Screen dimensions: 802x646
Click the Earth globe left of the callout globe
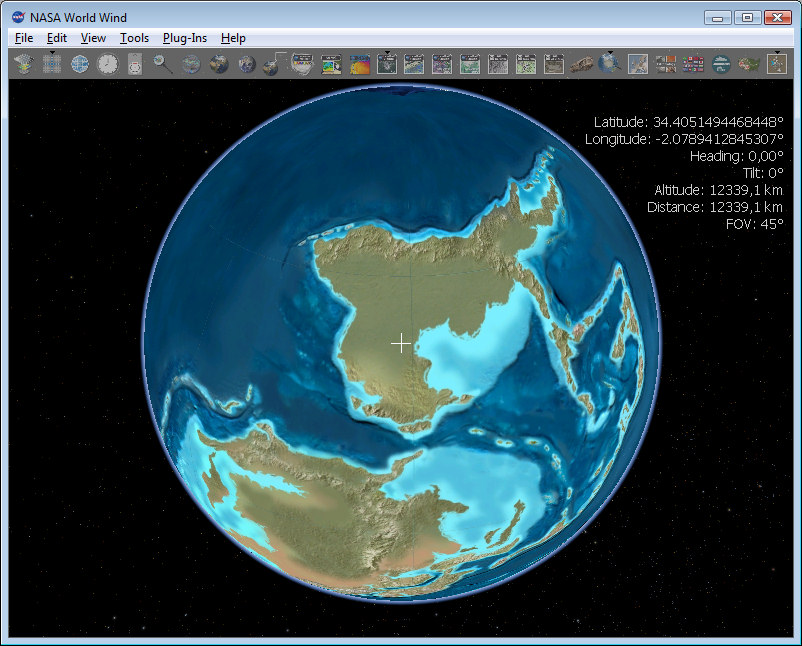pos(247,64)
